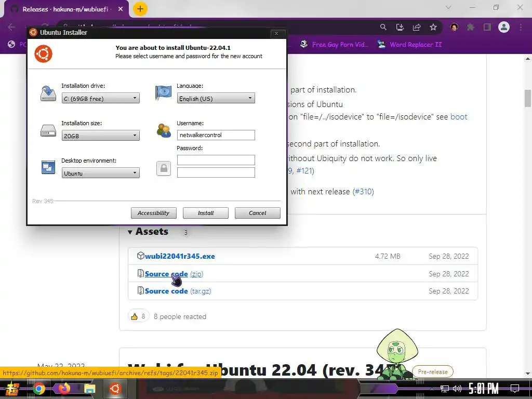Close the Ubuntu Installer dialog
The height and width of the screenshot is (399, 532).
click(x=276, y=33)
